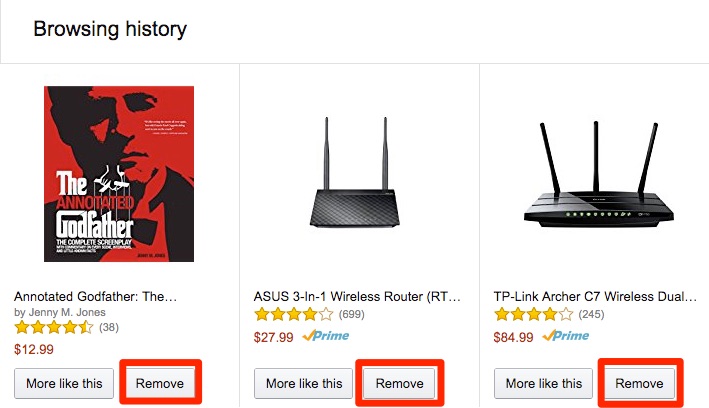Click author name Jenny M. Jones

click(x=63, y=312)
